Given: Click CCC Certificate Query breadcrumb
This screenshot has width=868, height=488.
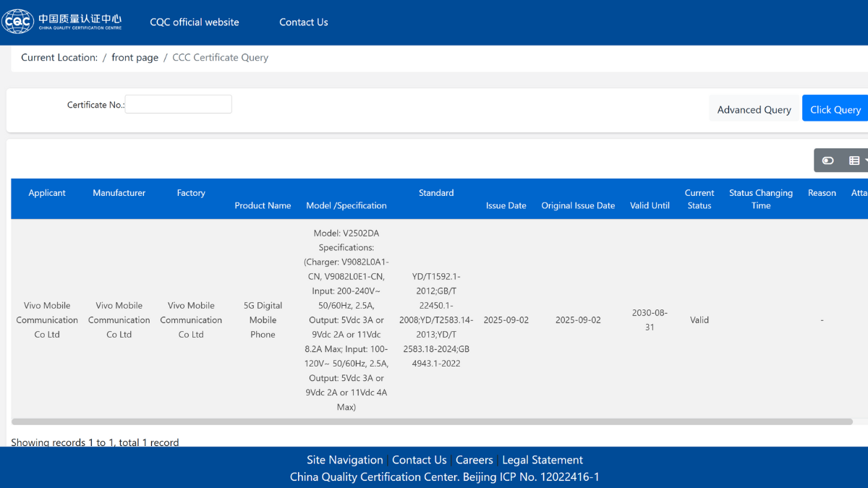Looking at the screenshot, I should pos(220,58).
